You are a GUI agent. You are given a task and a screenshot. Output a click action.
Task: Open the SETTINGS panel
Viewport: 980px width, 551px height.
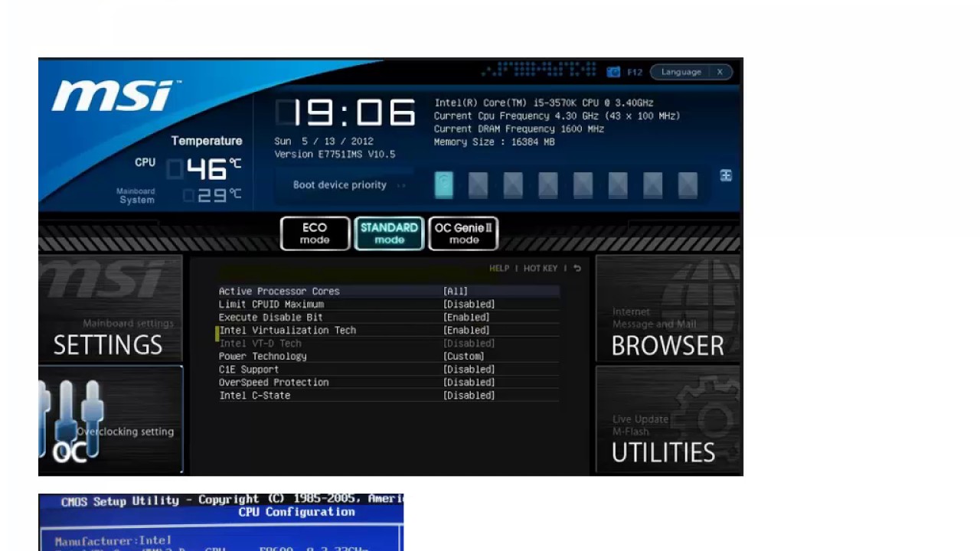(x=110, y=308)
